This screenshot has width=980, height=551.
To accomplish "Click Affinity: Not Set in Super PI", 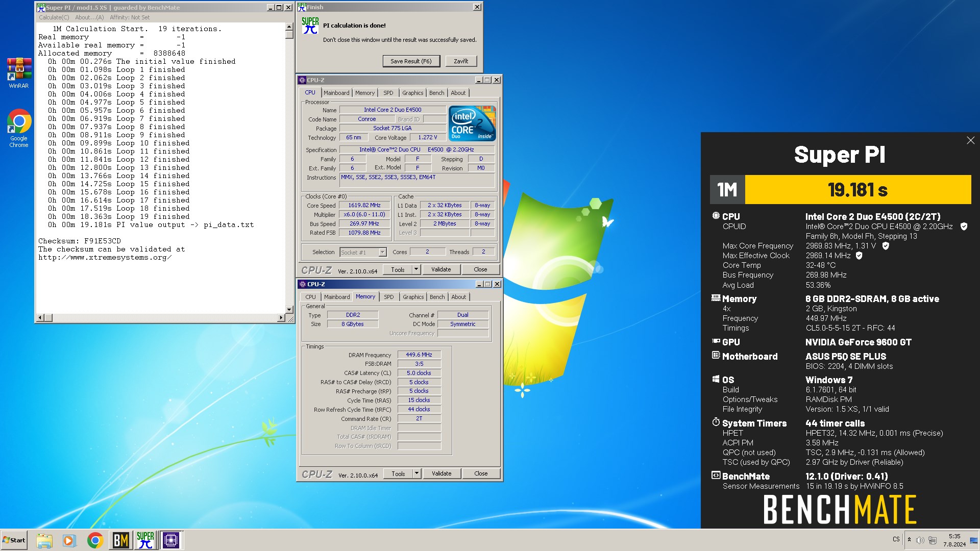I will pyautogui.click(x=130, y=17).
